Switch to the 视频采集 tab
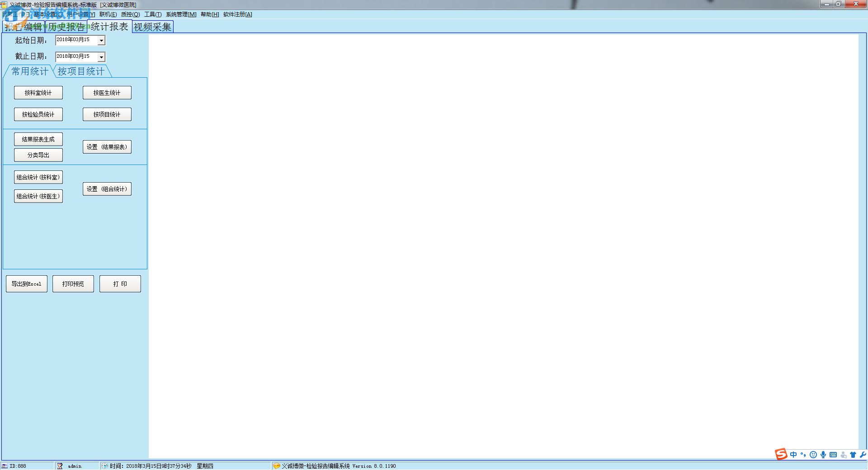Screen dimensions: 868x470 click(x=153, y=27)
